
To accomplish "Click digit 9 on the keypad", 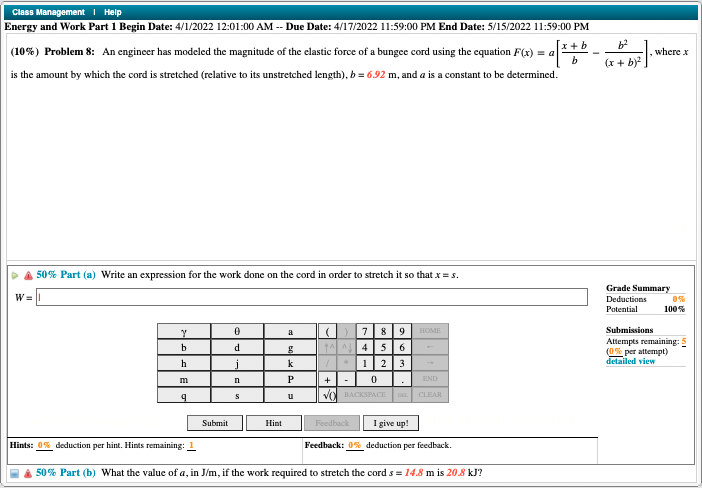I will tap(402, 331).
